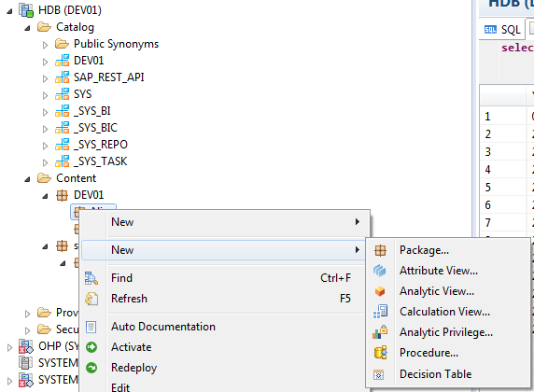Select Calculation View... in the submenu

pyautogui.click(x=448, y=312)
